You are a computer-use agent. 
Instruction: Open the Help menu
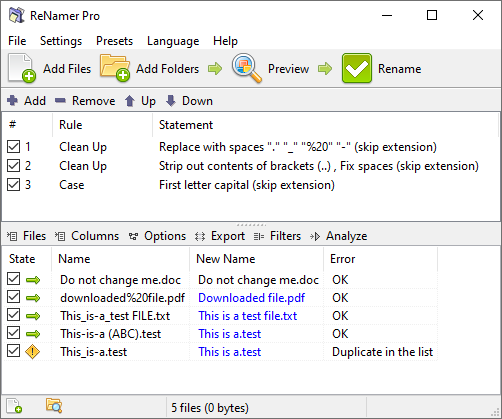(x=225, y=41)
